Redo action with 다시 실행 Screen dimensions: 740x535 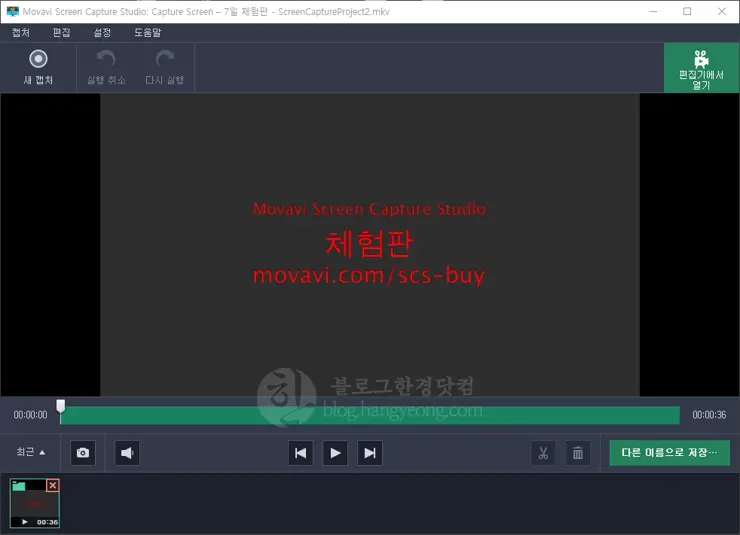click(164, 67)
